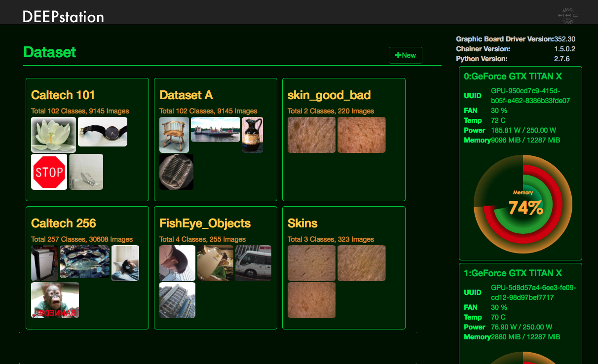This screenshot has width=598, height=364.
Task: Click the STOP sign thumbnail
Action: [x=49, y=172]
